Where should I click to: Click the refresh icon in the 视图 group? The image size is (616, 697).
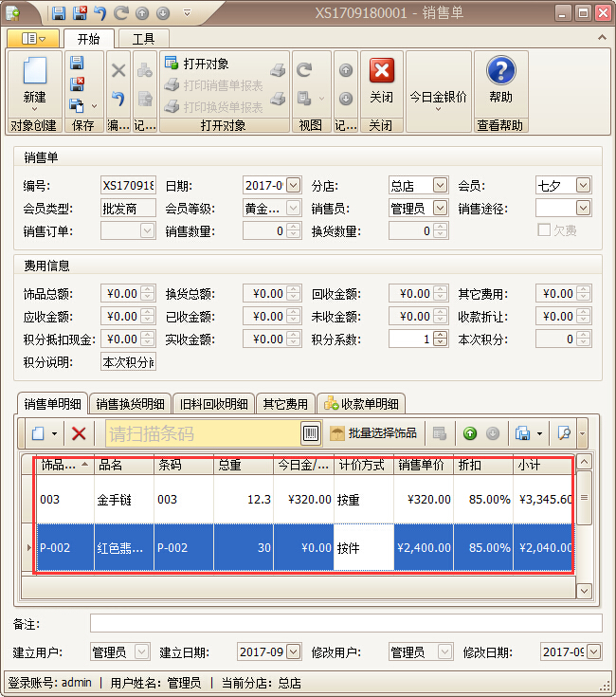pos(304,70)
